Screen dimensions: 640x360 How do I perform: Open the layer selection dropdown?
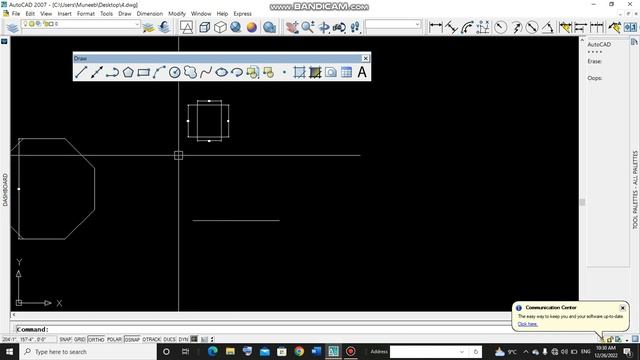click(x=137, y=24)
